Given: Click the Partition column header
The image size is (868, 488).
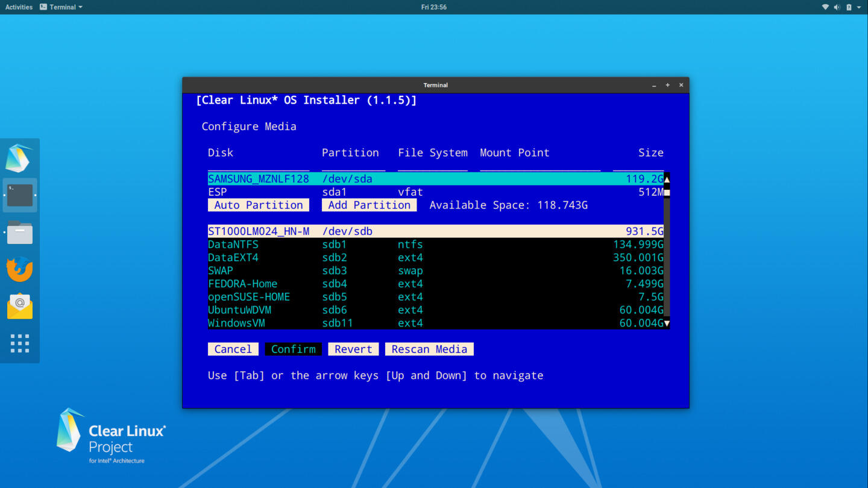Looking at the screenshot, I should click(350, 153).
